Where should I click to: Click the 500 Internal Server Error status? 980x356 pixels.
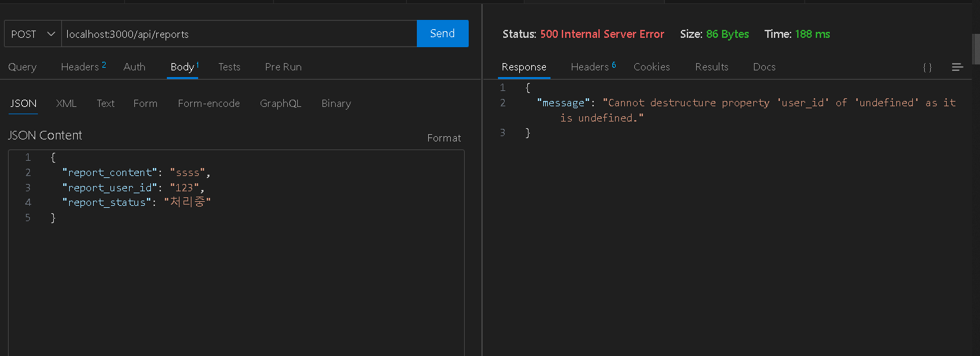point(602,35)
